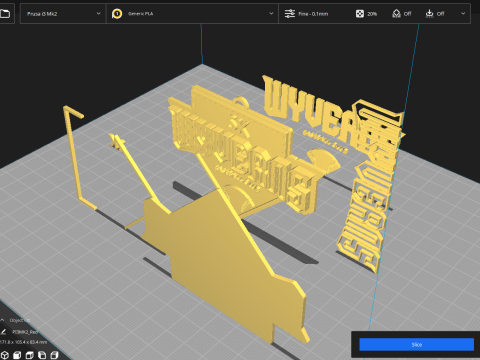The height and width of the screenshot is (360, 480).
Task: Switch to right side view cube icon
Action: 54,355
